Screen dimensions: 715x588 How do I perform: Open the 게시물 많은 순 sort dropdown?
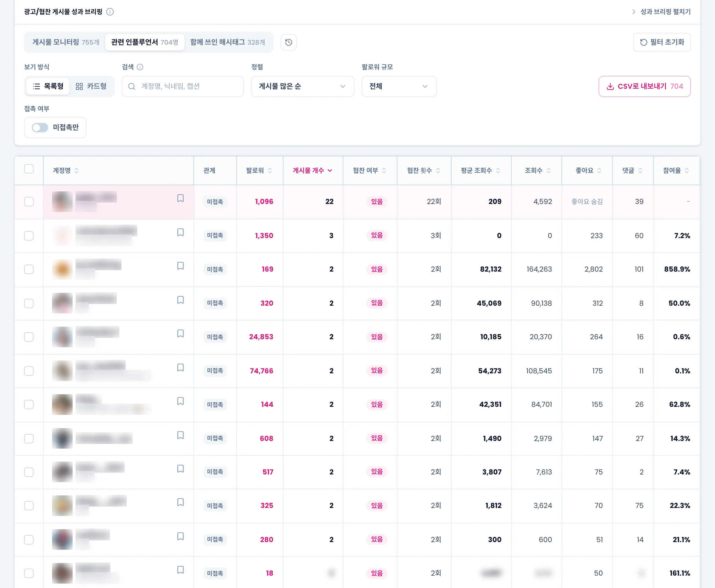(x=303, y=86)
